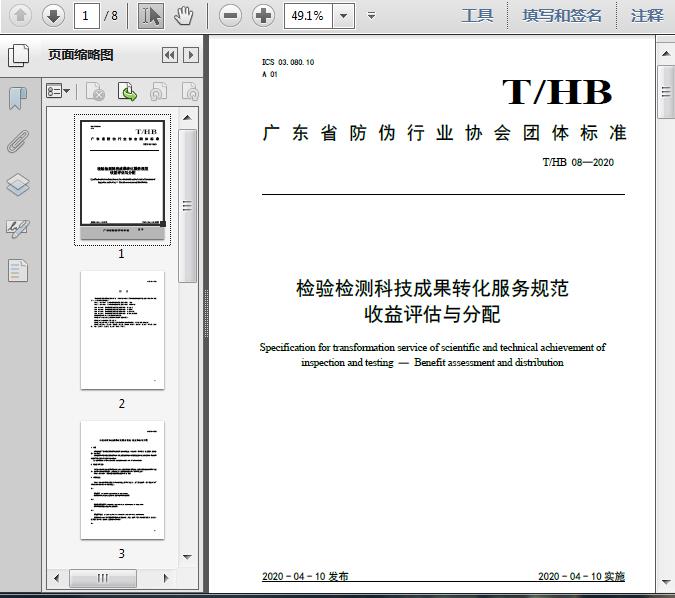675x598 pixels.
Task: Zoom out with the minus button
Action: (231, 15)
